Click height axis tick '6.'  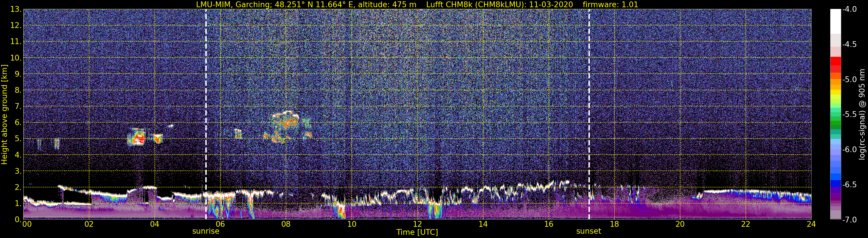[18, 122]
